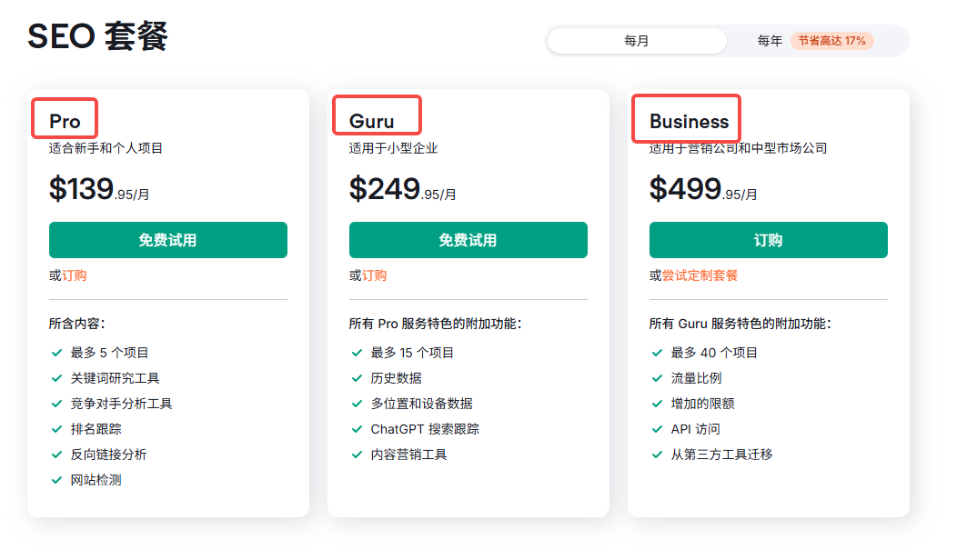977x560 pixels.
Task: Click the checkmark next to API 访问
Action: coord(656,428)
